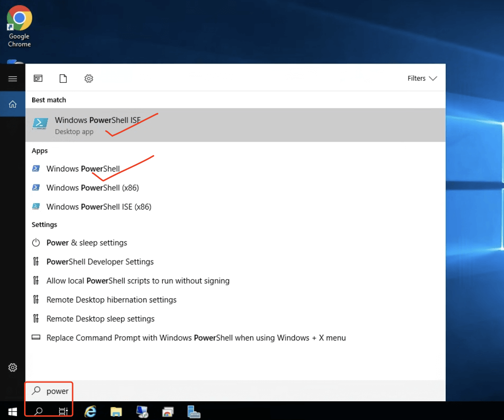
Task: Click the search box containing 'power'
Action: [235, 391]
